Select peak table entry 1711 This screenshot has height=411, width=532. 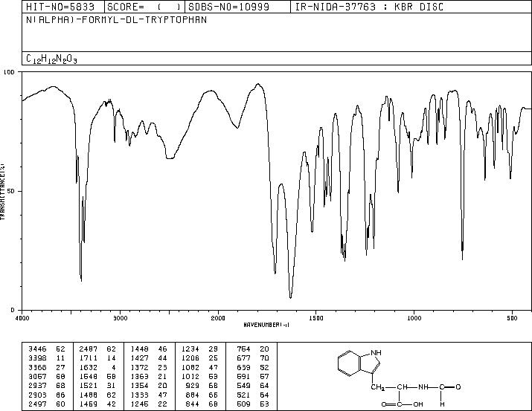click(89, 358)
